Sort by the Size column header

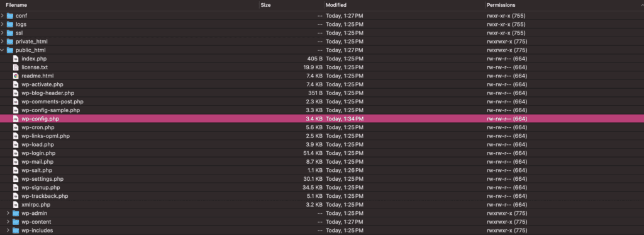266,5
